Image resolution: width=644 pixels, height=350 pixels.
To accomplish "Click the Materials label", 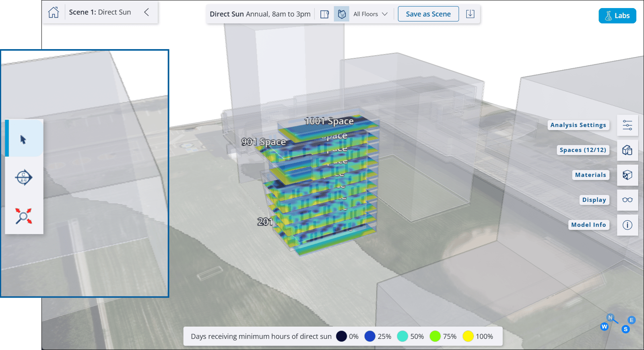I will point(590,175).
